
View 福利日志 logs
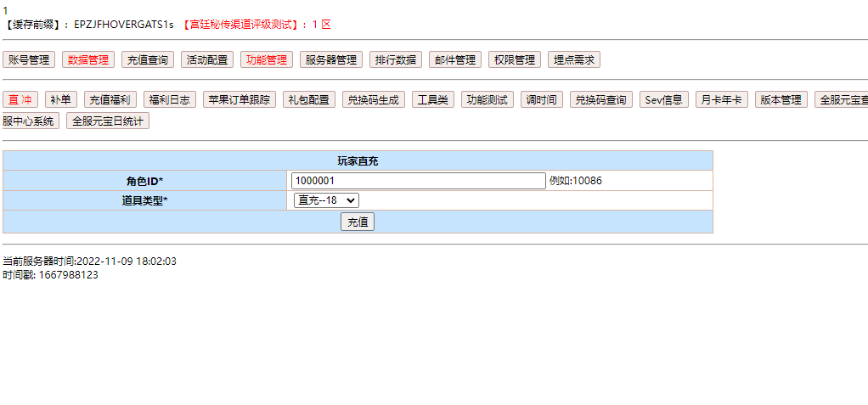click(x=169, y=100)
